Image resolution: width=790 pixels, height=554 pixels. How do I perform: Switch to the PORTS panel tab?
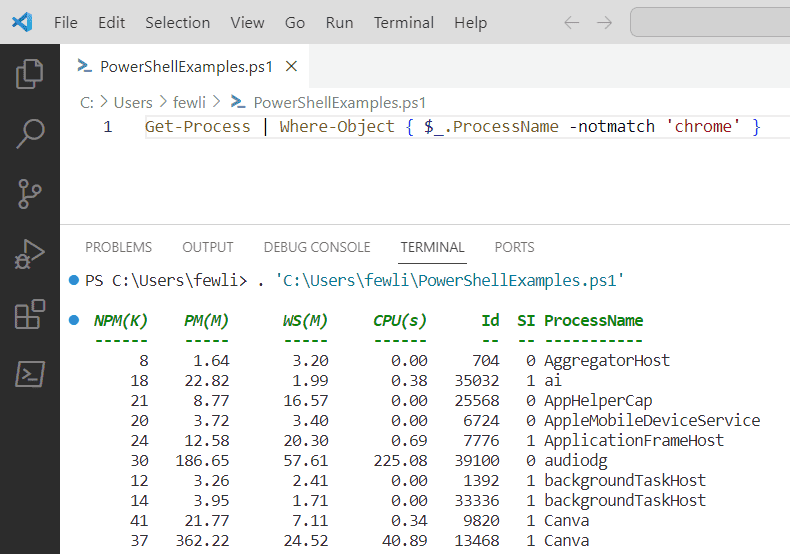[x=514, y=247]
